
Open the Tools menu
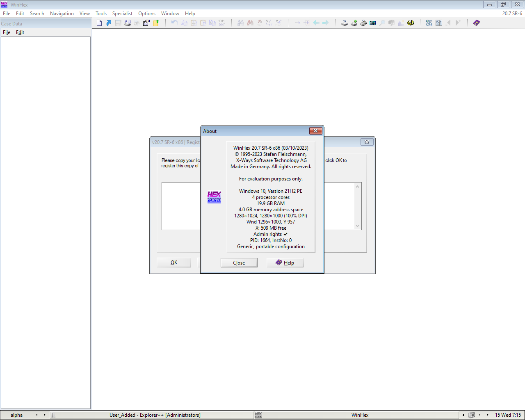[101, 14]
